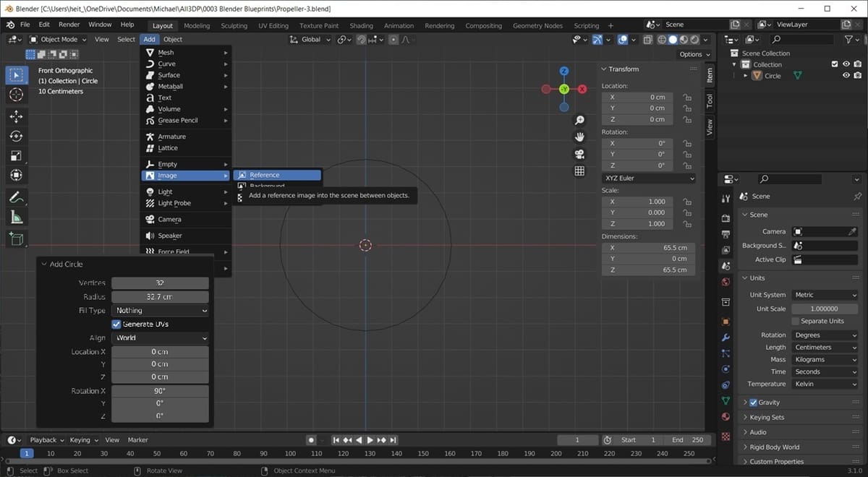Viewport: 868px width, 477px height.
Task: Click timeline frame 100 marker
Action: point(290,453)
